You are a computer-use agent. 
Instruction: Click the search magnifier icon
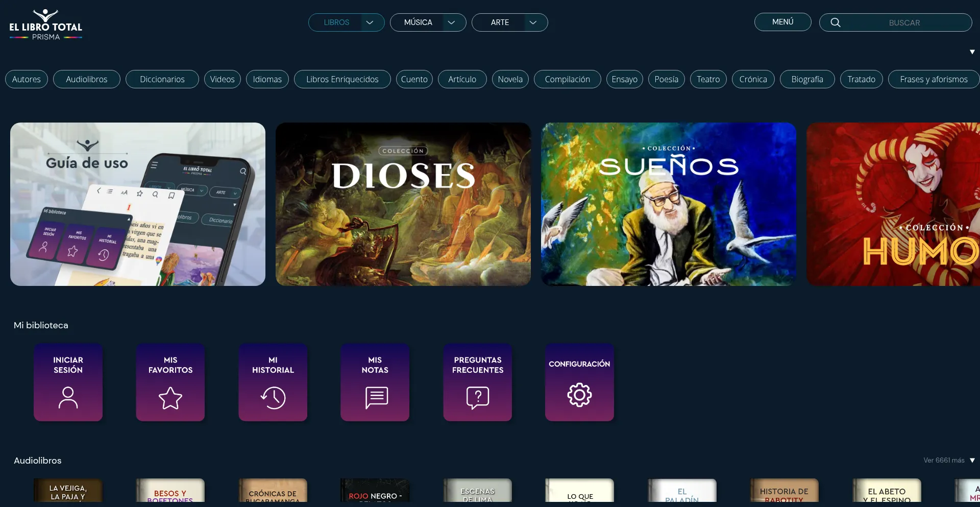tap(836, 22)
